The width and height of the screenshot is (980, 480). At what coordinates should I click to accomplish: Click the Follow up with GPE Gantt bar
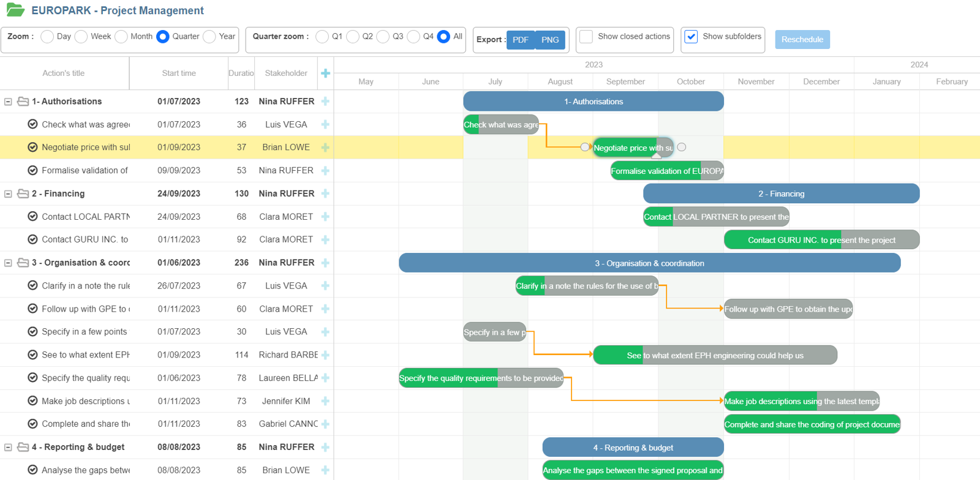[788, 309]
